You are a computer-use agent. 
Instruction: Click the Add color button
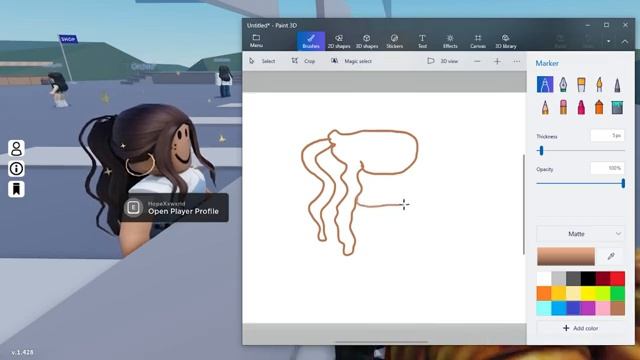coord(580,328)
